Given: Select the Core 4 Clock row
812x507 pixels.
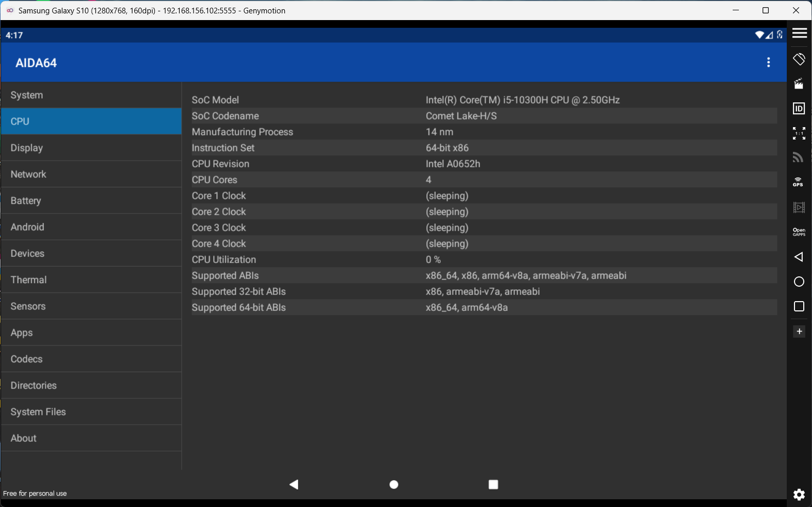Looking at the screenshot, I should 484,243.
